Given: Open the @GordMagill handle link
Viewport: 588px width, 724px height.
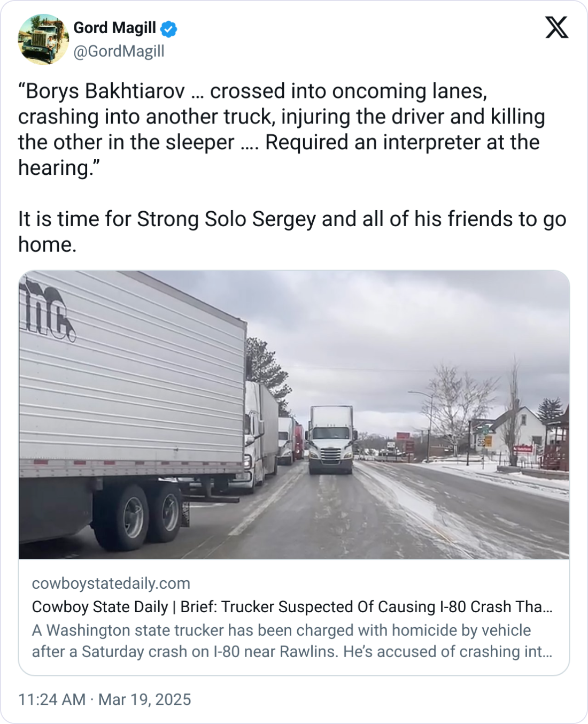Looking at the screenshot, I should [x=119, y=51].
